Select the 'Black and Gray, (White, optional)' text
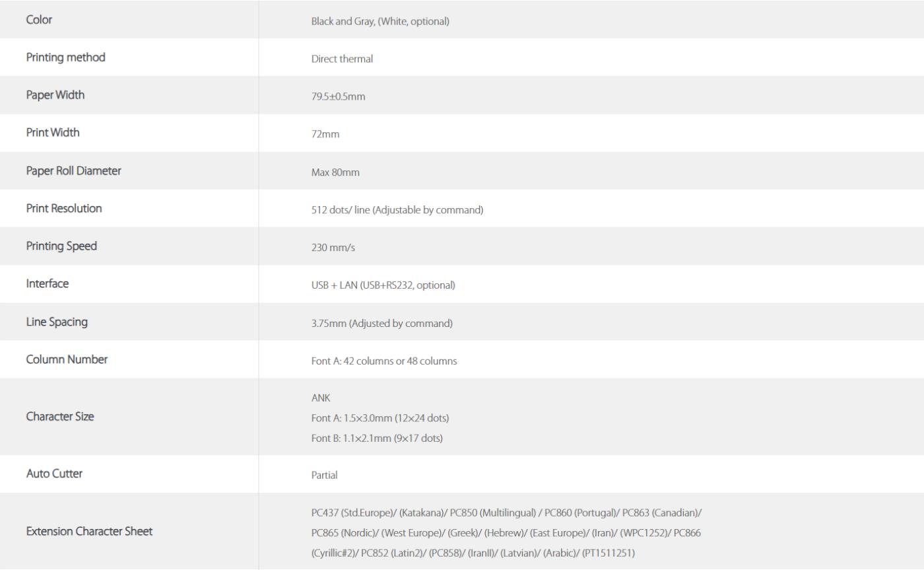Image resolution: width=924 pixels, height=570 pixels. click(380, 21)
